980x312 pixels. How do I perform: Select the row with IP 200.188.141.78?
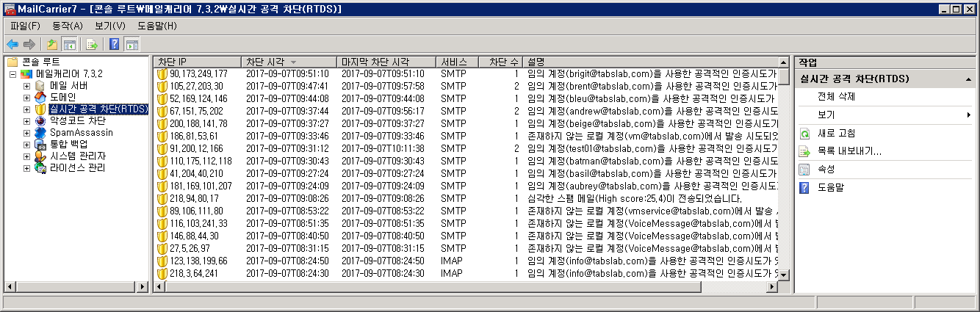[x=466, y=123]
